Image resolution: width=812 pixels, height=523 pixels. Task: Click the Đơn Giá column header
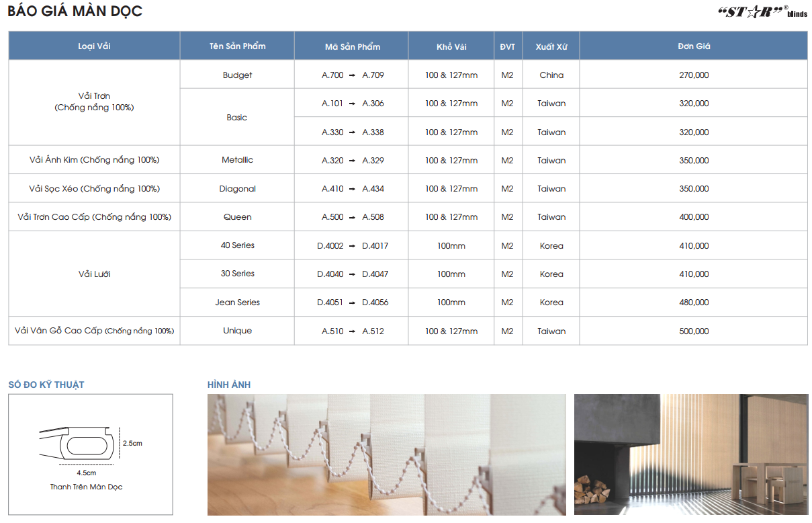click(x=694, y=46)
